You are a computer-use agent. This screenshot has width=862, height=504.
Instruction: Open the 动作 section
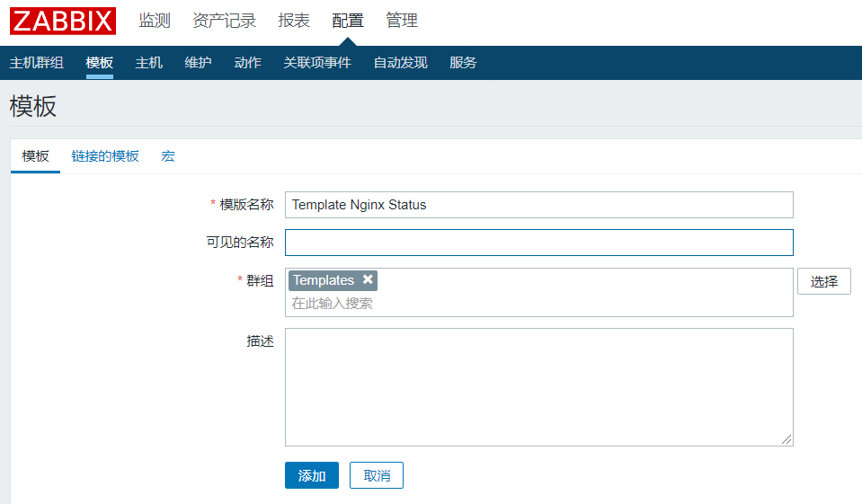click(248, 63)
